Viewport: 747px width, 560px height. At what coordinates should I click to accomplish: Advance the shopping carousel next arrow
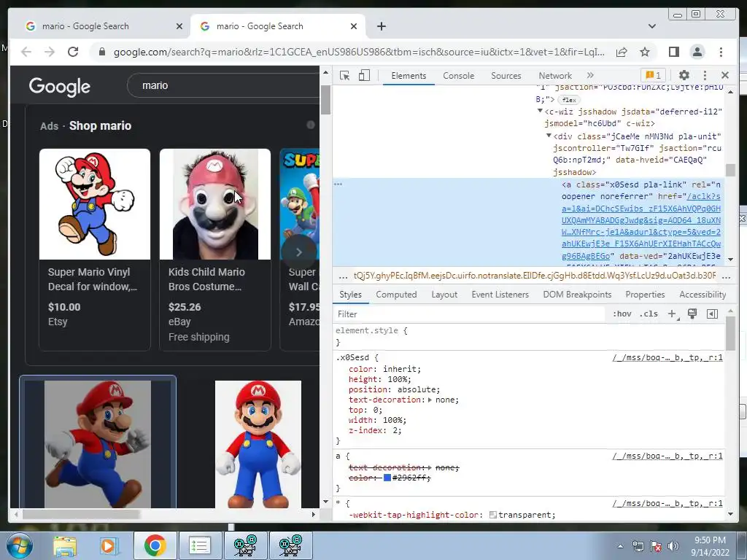point(298,252)
